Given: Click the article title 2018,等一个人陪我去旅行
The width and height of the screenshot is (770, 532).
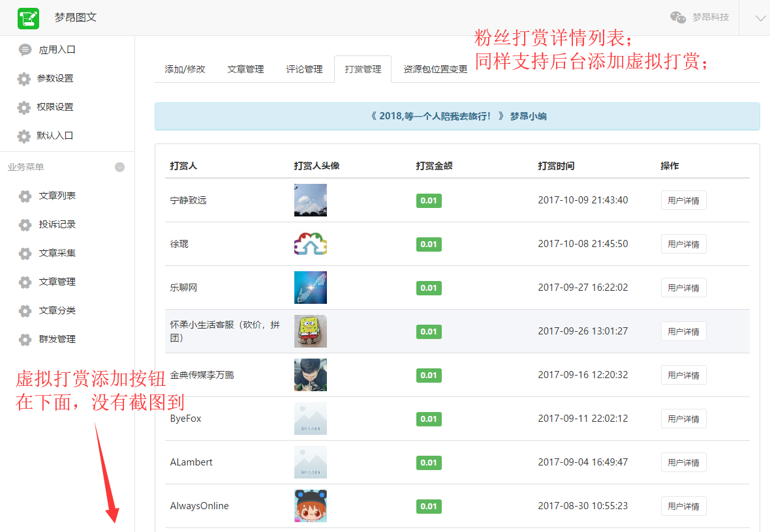Looking at the screenshot, I should pos(435,116).
